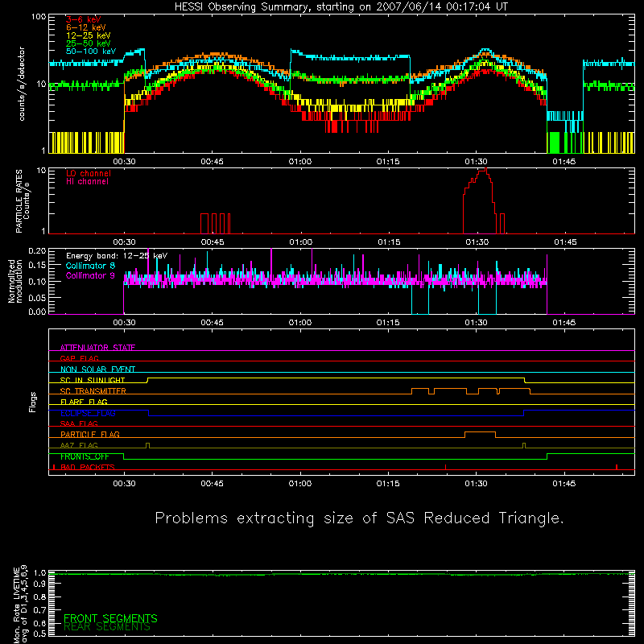
Task: Click the '0.05' tick on the modulation axis
Action: point(37,297)
